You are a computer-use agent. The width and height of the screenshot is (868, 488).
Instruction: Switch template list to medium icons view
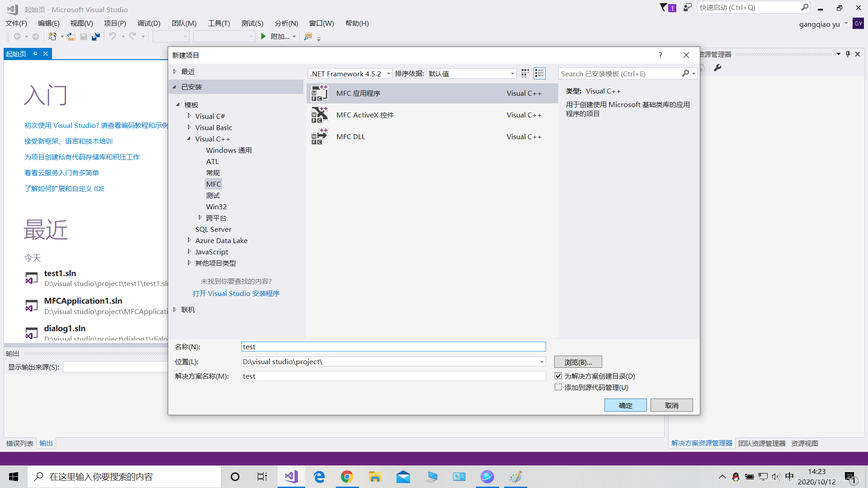(x=525, y=73)
